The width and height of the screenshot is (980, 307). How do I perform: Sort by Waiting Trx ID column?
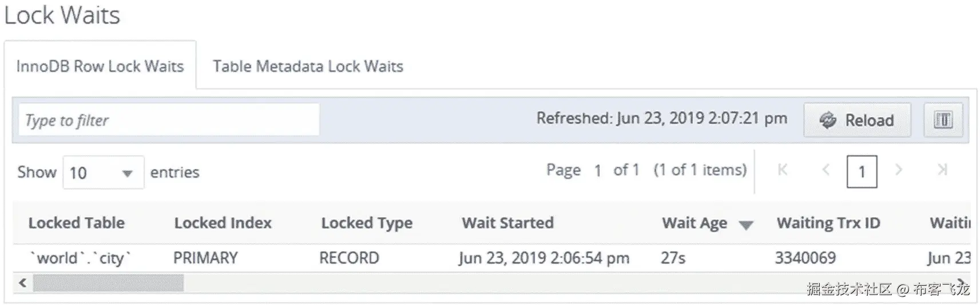point(828,223)
